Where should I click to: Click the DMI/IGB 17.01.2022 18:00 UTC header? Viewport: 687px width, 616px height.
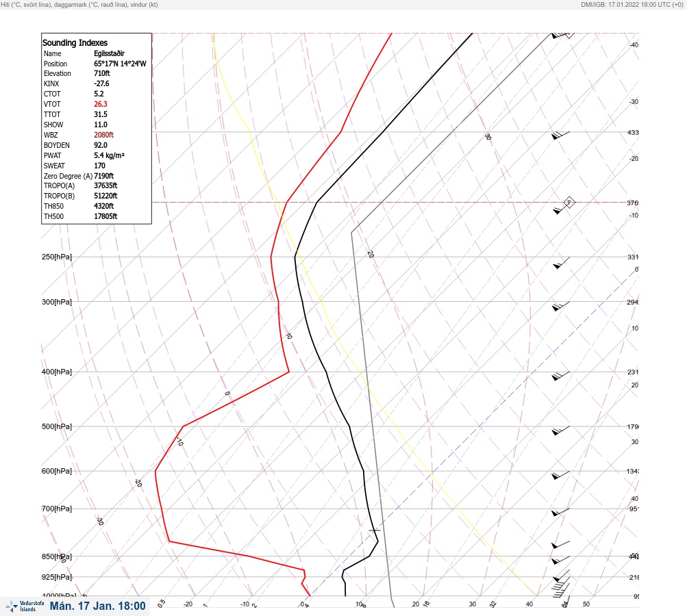pos(632,4)
